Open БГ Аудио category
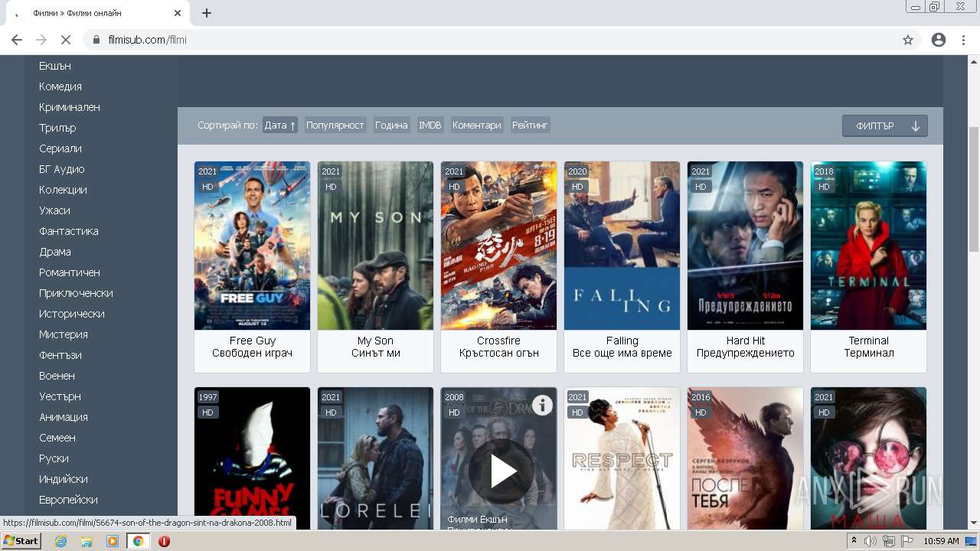 tap(62, 169)
